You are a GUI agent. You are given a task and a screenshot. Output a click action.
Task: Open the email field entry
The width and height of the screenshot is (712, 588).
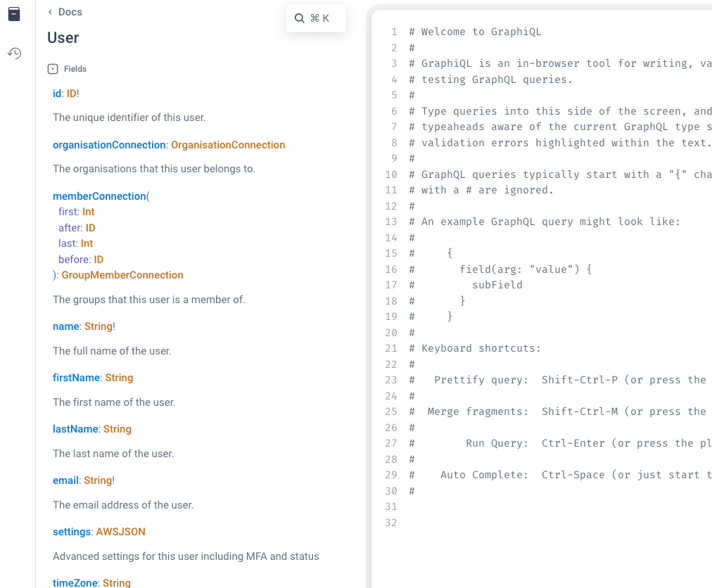click(x=65, y=480)
